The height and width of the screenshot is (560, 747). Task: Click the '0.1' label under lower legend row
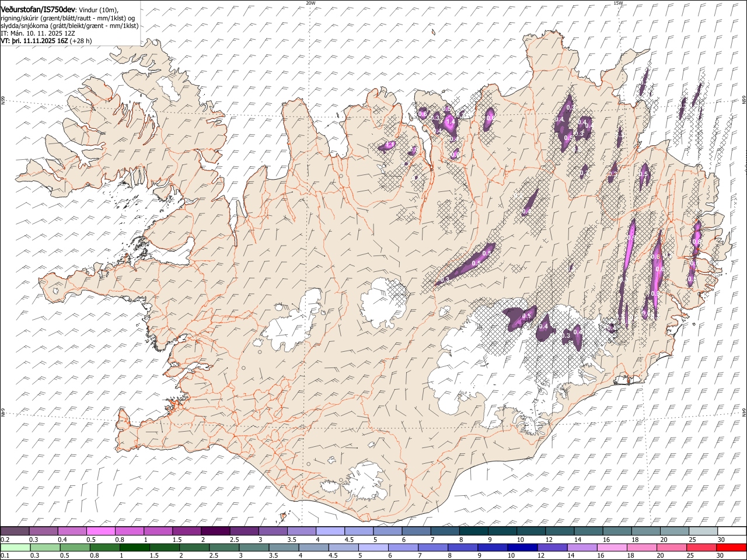tap(5, 556)
